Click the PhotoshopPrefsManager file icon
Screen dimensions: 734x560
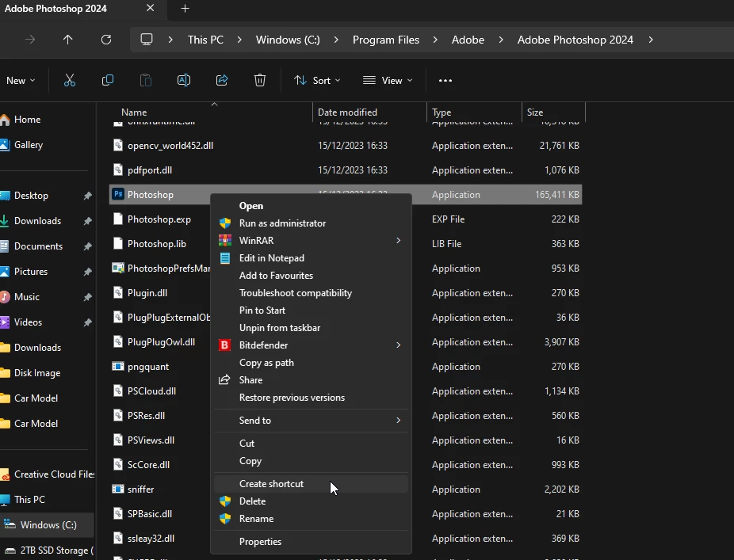(x=118, y=268)
